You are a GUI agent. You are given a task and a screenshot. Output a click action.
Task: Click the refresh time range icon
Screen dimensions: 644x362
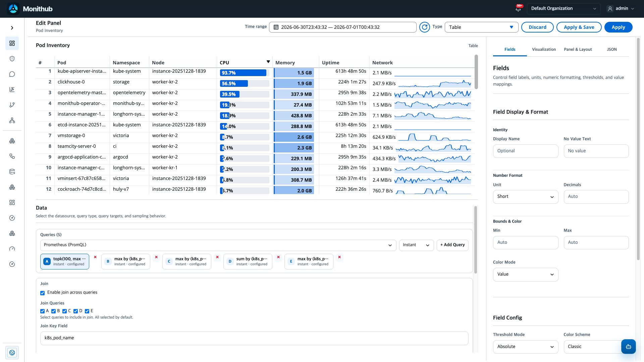[x=424, y=27]
